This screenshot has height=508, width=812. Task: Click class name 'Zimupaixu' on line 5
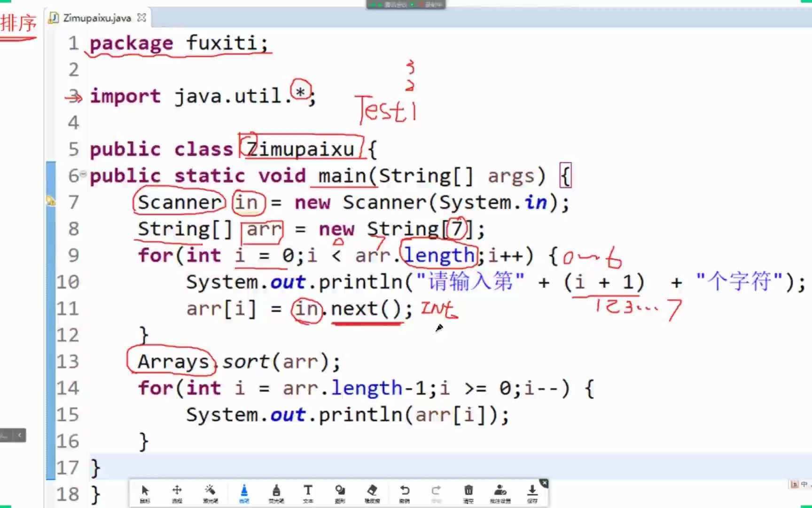point(300,149)
